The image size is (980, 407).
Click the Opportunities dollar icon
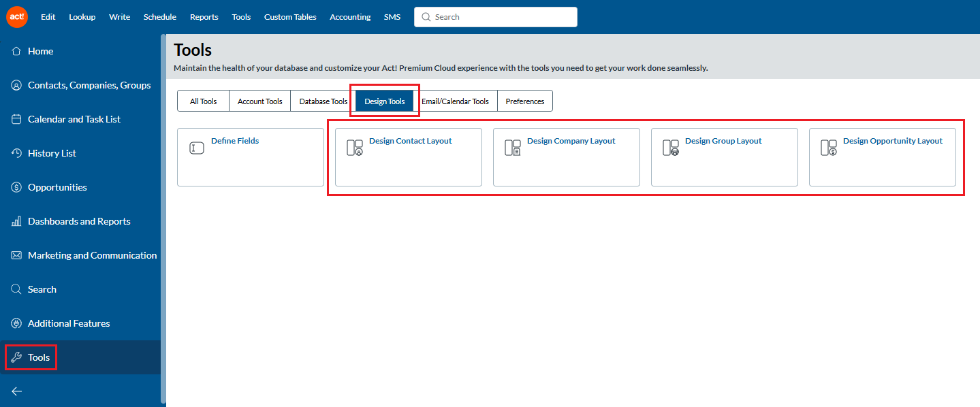coord(17,187)
